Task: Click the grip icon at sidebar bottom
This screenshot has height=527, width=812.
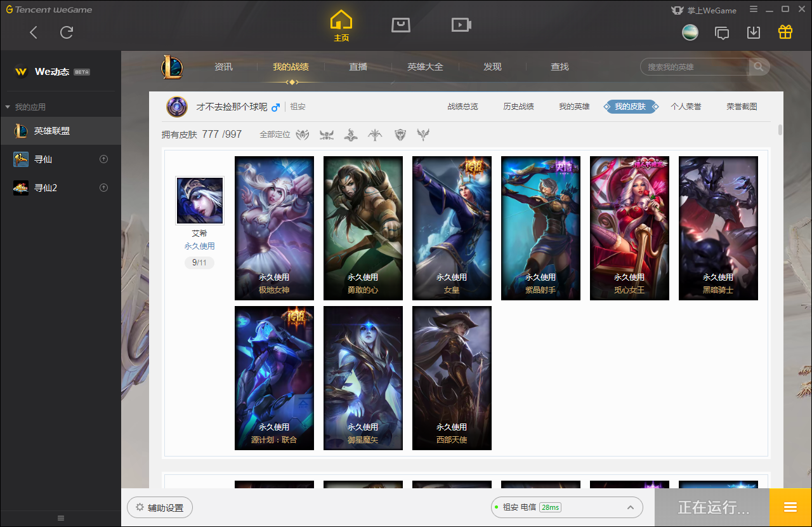Action: (x=61, y=518)
